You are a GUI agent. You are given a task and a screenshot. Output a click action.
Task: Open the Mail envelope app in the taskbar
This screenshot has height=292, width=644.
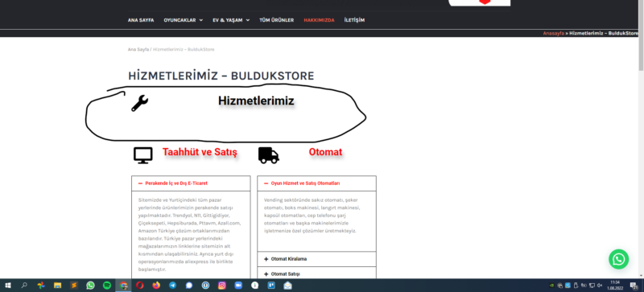(287, 285)
